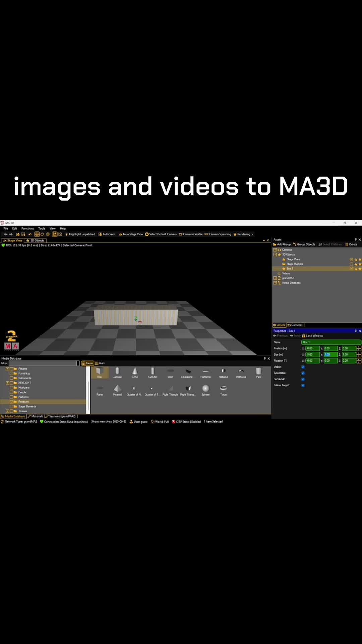362x644 pixels.
Task: Expand the KEYLIGHT folder in Media Database
Action: [x=7, y=383]
